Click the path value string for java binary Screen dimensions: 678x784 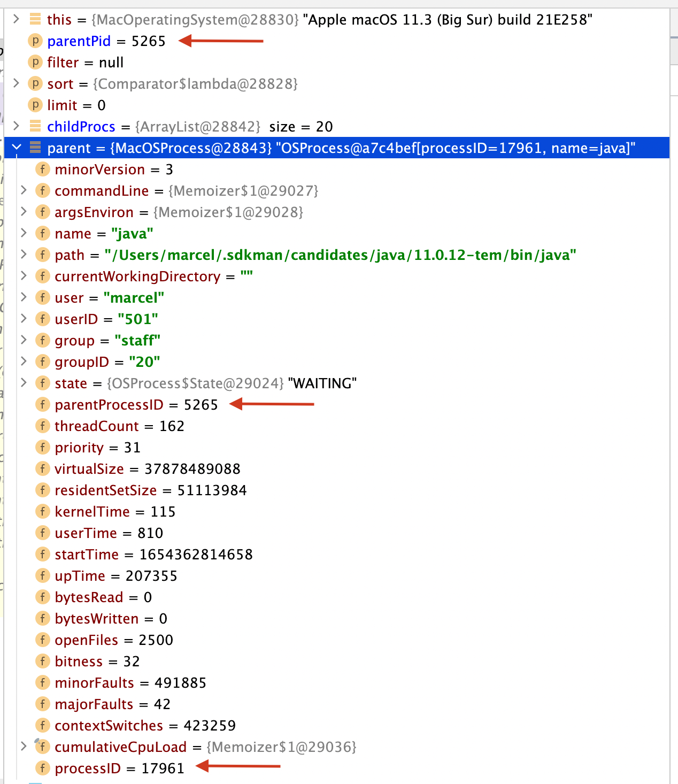click(x=340, y=255)
